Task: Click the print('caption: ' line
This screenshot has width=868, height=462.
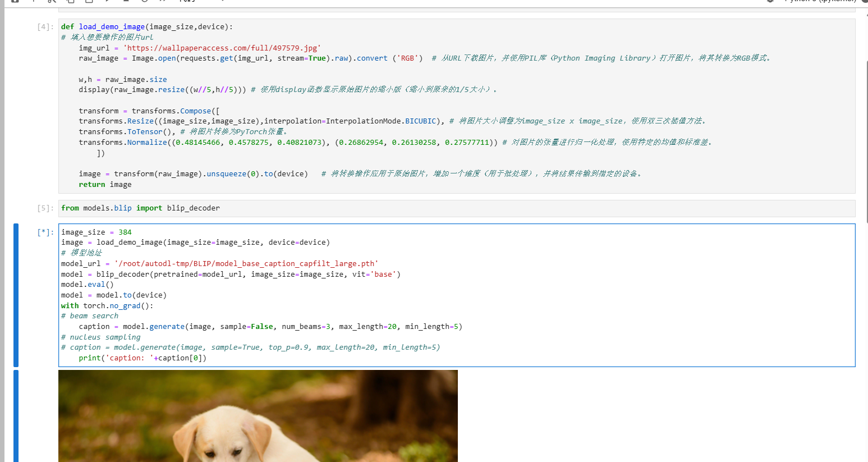Action: (x=143, y=358)
